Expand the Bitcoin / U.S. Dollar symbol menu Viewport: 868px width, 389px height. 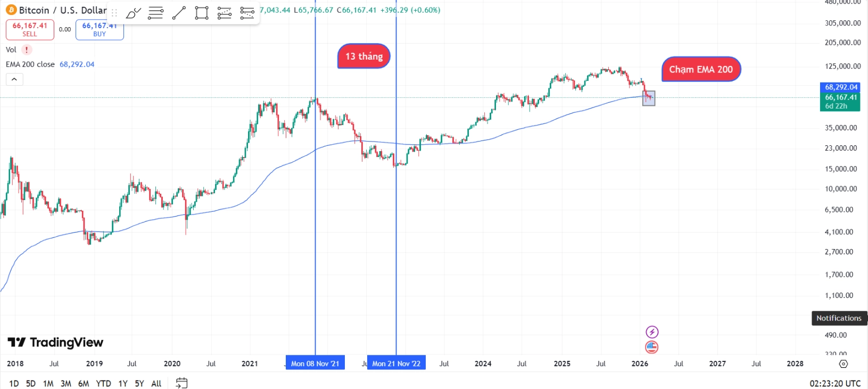click(59, 10)
